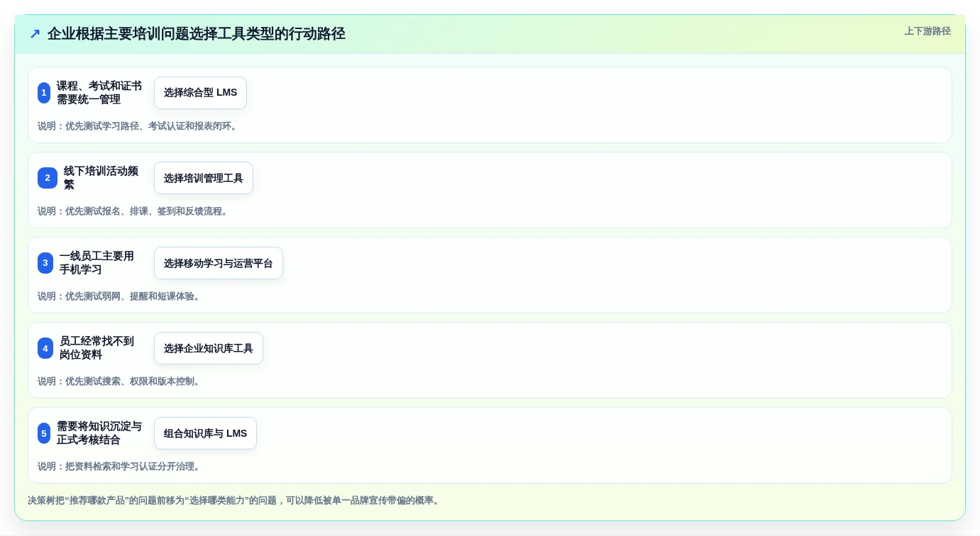Click the title 企业根据主要培训问题选择工具类型的行动路径

coord(197,34)
